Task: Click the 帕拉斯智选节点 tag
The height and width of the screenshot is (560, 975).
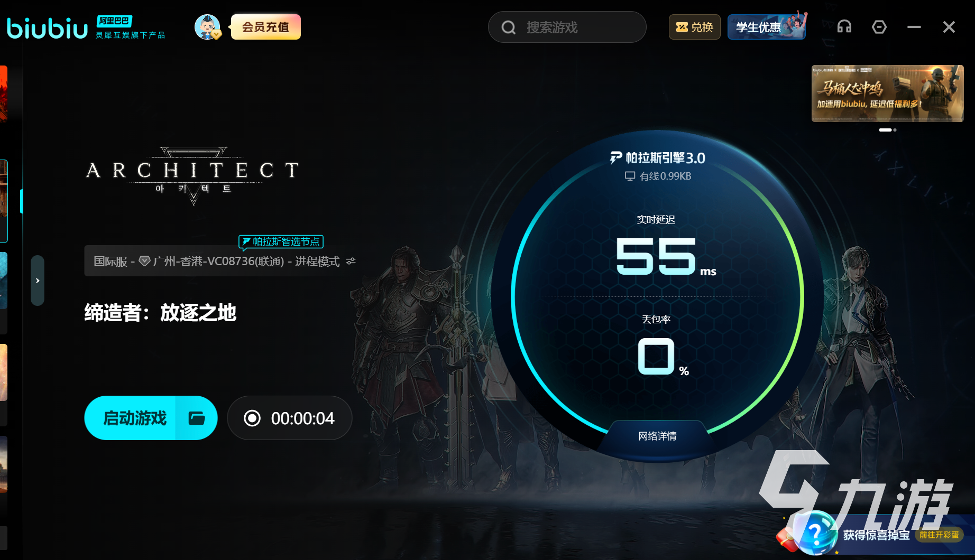Action: click(x=281, y=242)
